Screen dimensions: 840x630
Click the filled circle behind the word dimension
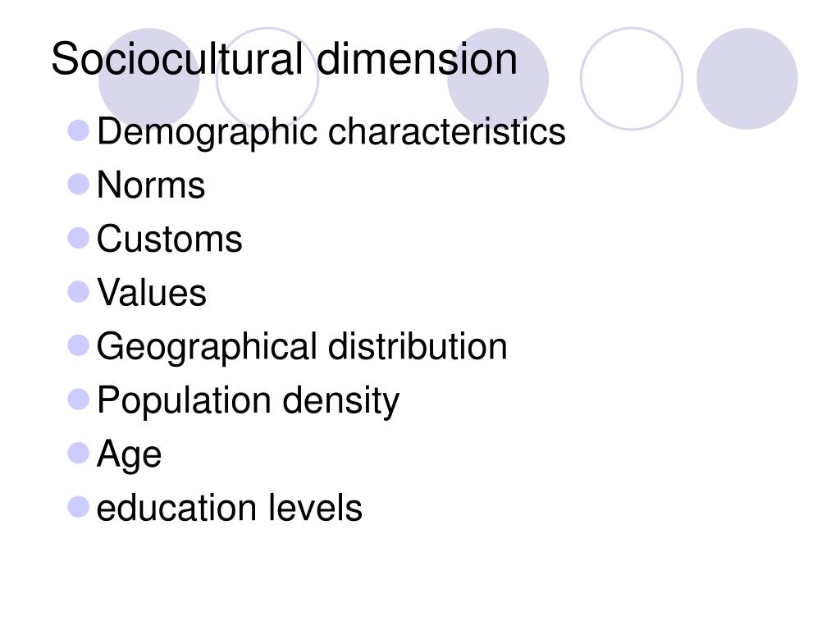(498, 79)
